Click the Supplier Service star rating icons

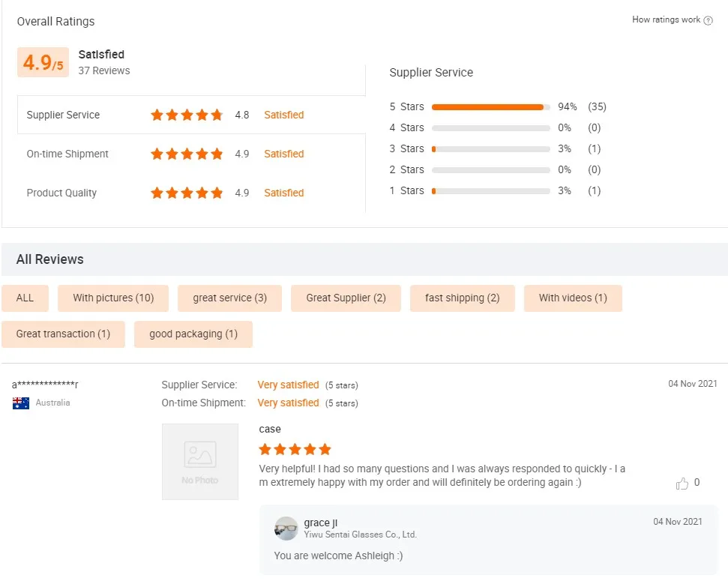tap(187, 115)
